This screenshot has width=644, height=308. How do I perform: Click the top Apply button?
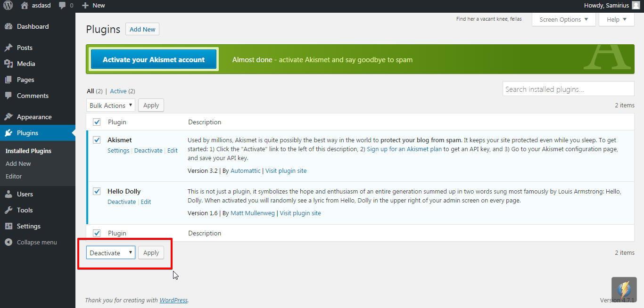[x=151, y=105]
